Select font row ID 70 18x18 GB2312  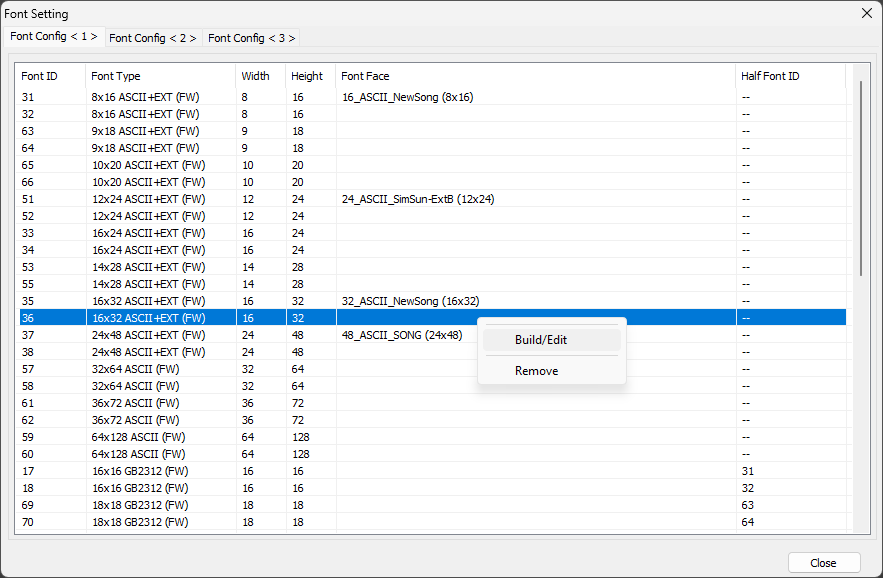pos(140,522)
